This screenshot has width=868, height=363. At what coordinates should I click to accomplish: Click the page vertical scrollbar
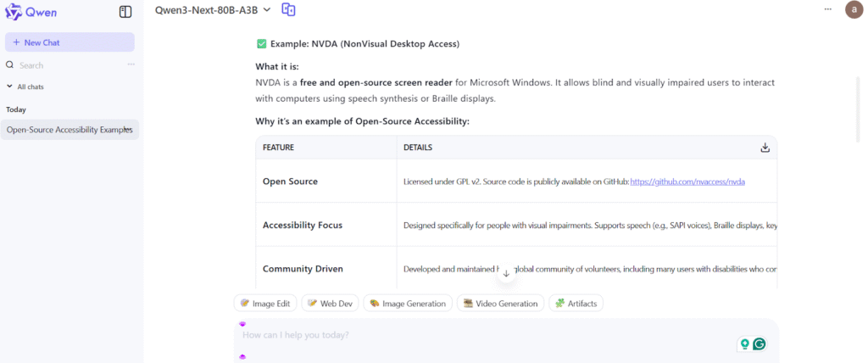858,109
